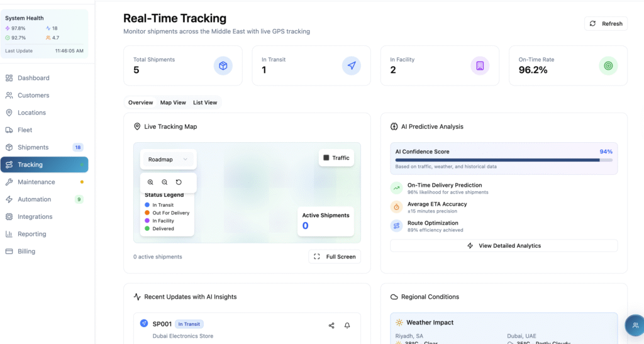This screenshot has height=344, width=644.
Task: Open the map in Full Screen
Action: tap(335, 257)
